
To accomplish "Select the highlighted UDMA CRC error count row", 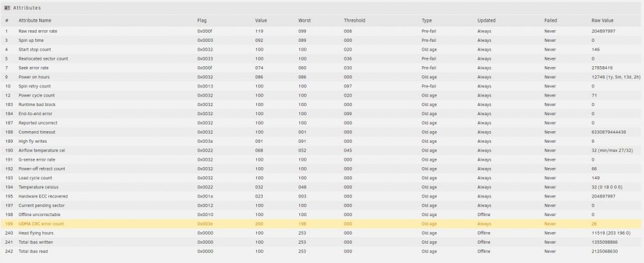I will point(322,224).
